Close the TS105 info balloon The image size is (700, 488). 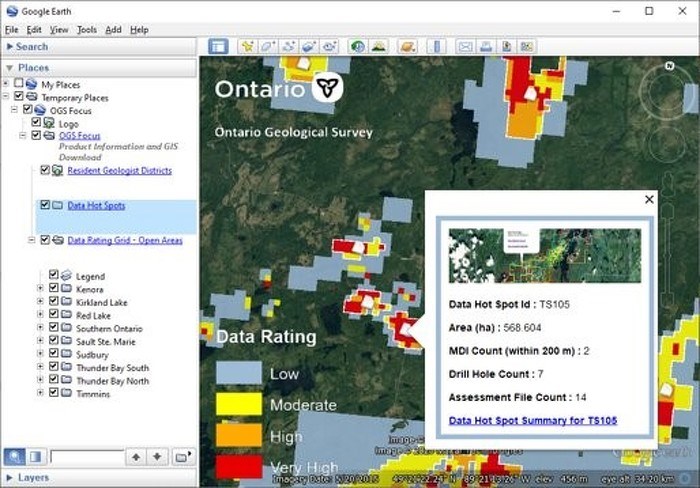click(x=650, y=200)
